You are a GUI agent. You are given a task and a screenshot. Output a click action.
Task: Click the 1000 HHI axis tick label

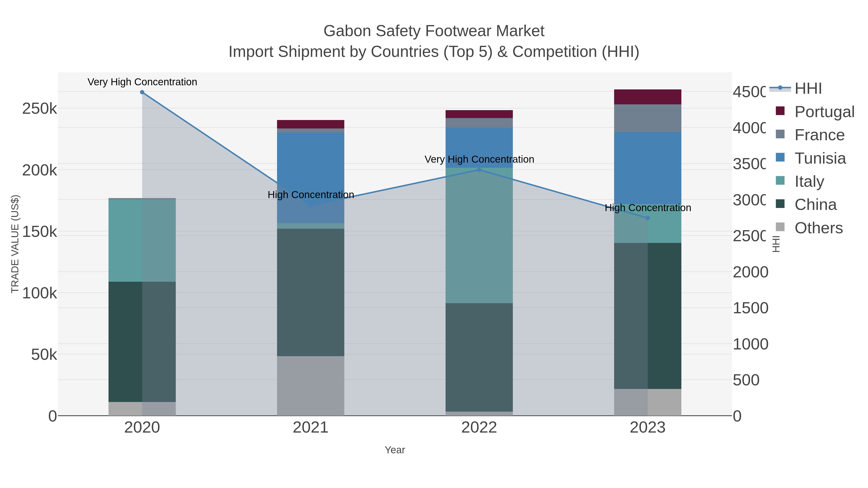coord(751,344)
